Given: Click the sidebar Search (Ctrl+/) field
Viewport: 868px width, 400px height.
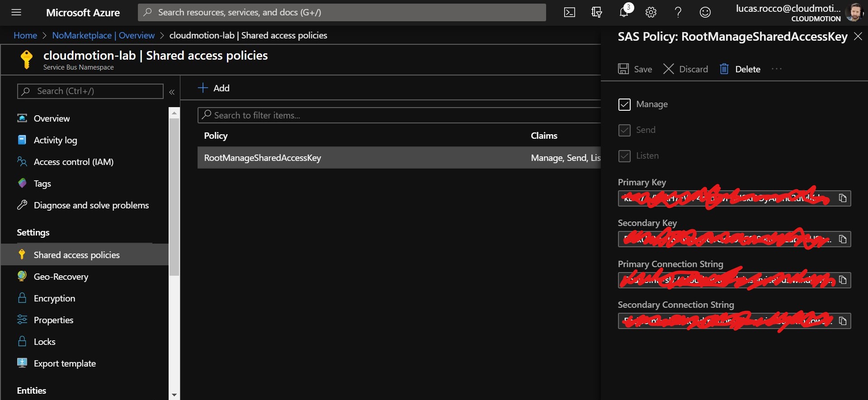Looking at the screenshot, I should coord(90,91).
